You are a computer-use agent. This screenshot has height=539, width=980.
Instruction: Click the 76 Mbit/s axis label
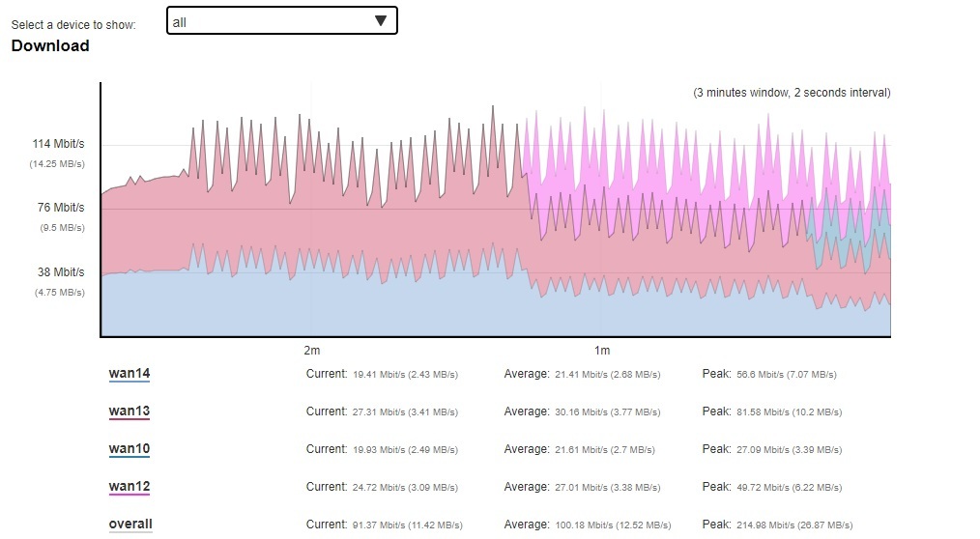(x=61, y=208)
